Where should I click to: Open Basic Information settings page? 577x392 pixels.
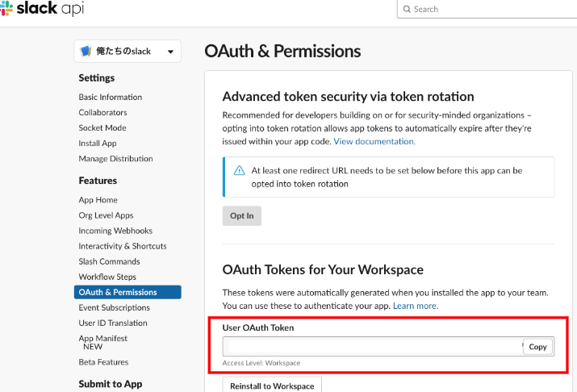(110, 97)
